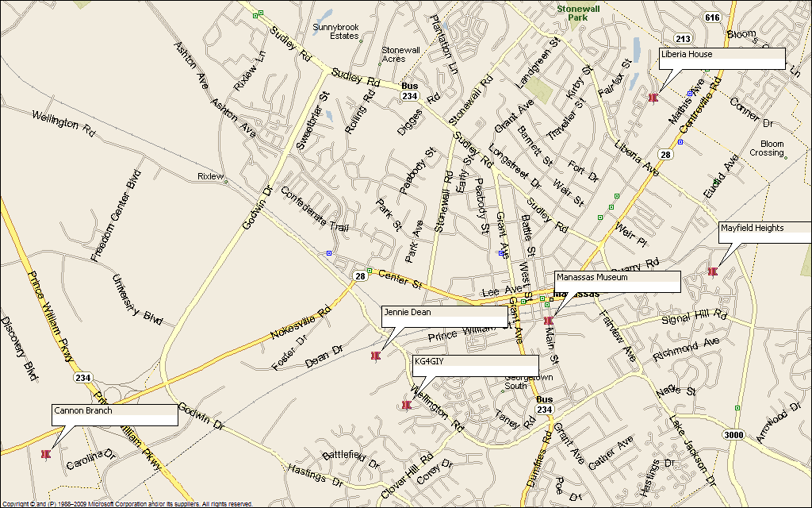Click the Route 213 highway shield
Screen dimensions: 812x508
pyautogui.click(x=683, y=38)
